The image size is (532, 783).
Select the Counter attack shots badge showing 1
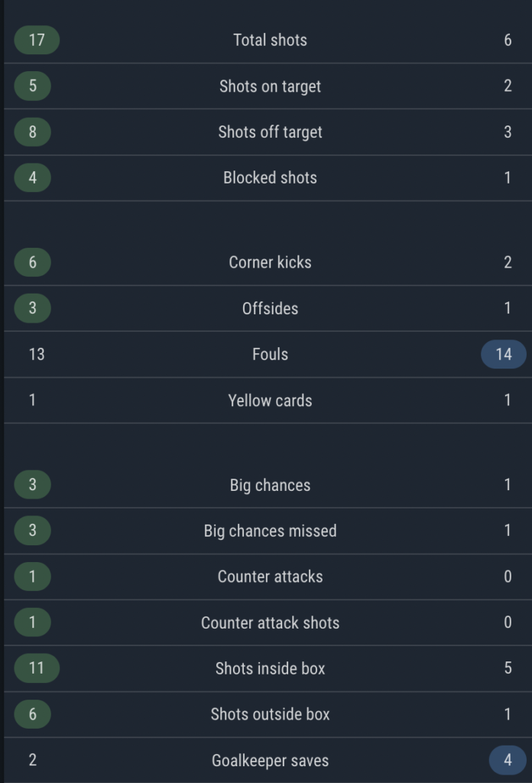coord(31,622)
